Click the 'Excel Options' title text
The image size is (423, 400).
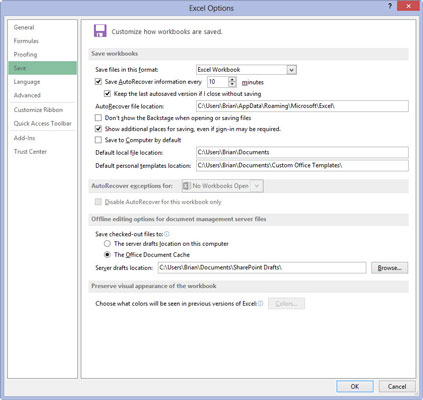211,8
